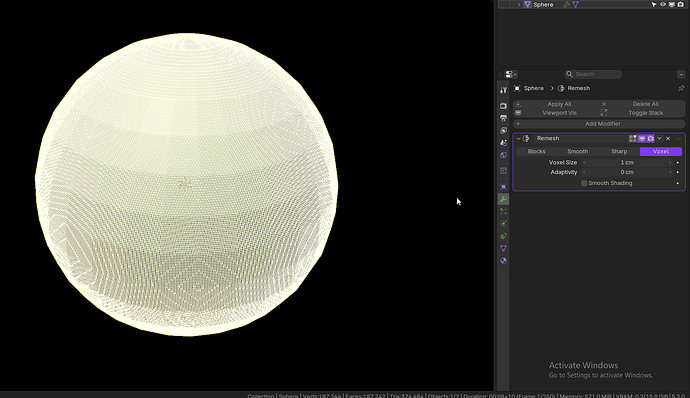This screenshot has width=690, height=398.
Task: Toggle Sphere viewport display monitor icon in outliner
Action: click(672, 4)
